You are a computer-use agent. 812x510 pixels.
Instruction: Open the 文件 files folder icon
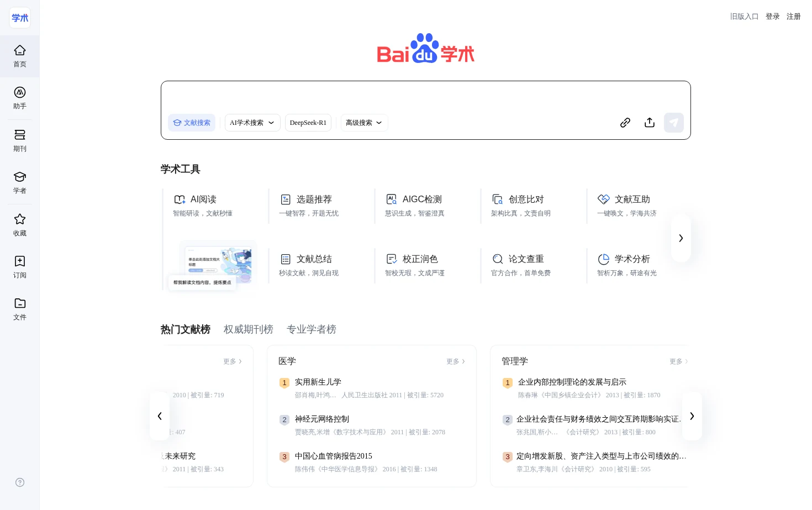click(20, 309)
